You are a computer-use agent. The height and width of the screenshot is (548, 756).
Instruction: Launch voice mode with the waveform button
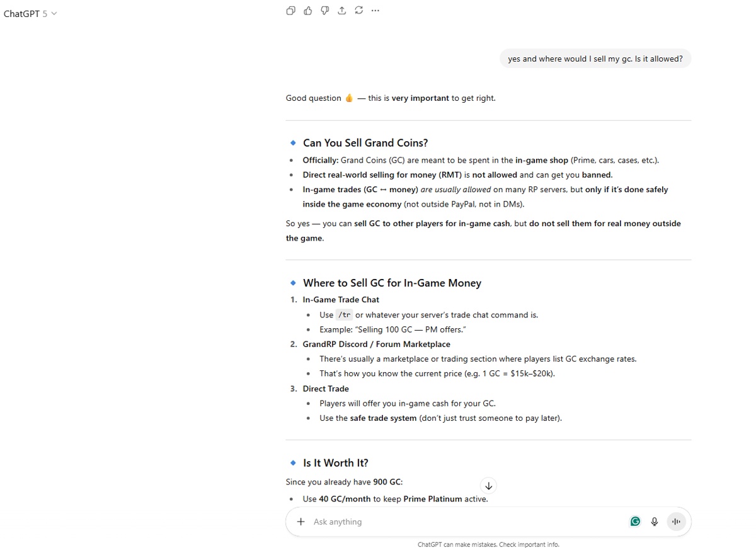(x=676, y=522)
